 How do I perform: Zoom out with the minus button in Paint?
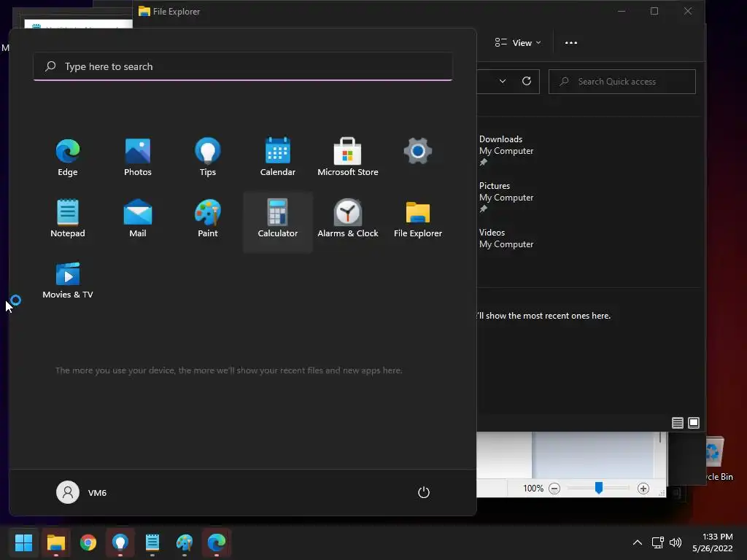tap(554, 489)
